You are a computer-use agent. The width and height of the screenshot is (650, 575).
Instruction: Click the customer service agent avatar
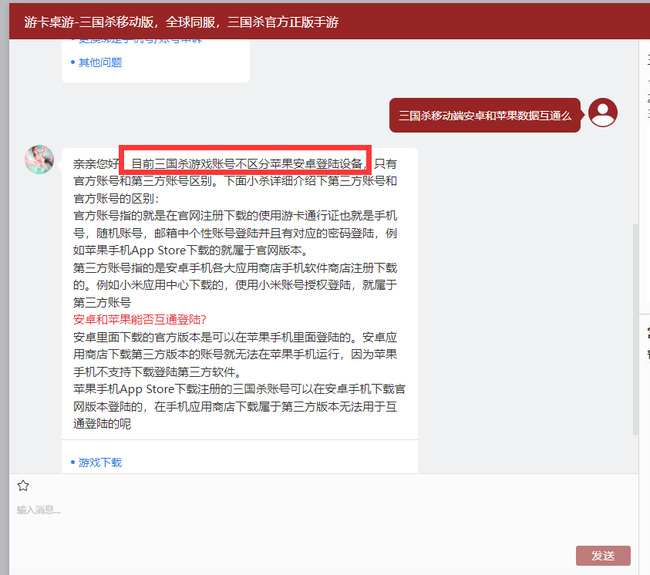click(x=39, y=159)
